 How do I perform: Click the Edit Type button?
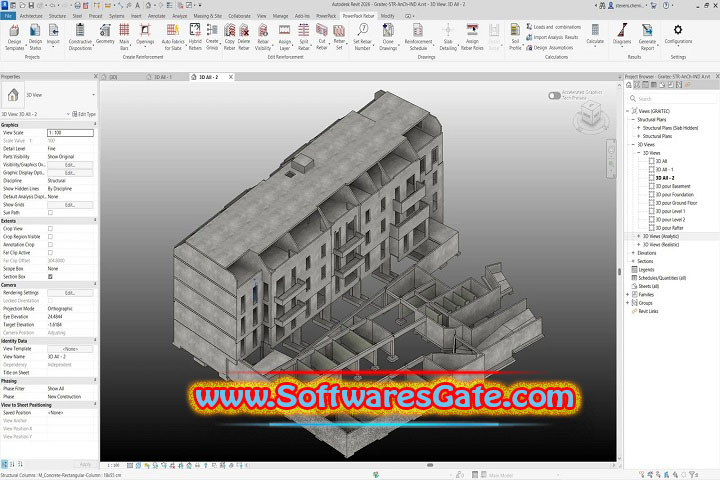click(x=84, y=114)
